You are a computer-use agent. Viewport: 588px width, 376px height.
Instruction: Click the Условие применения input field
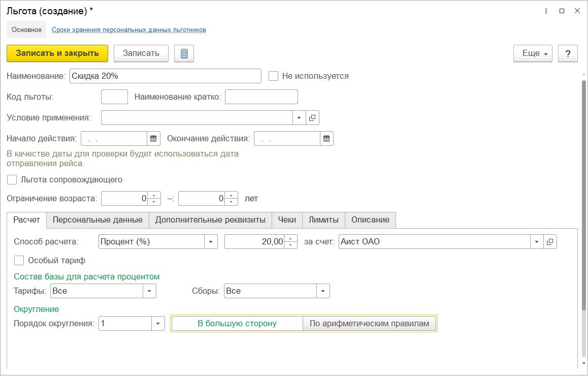[x=197, y=117]
